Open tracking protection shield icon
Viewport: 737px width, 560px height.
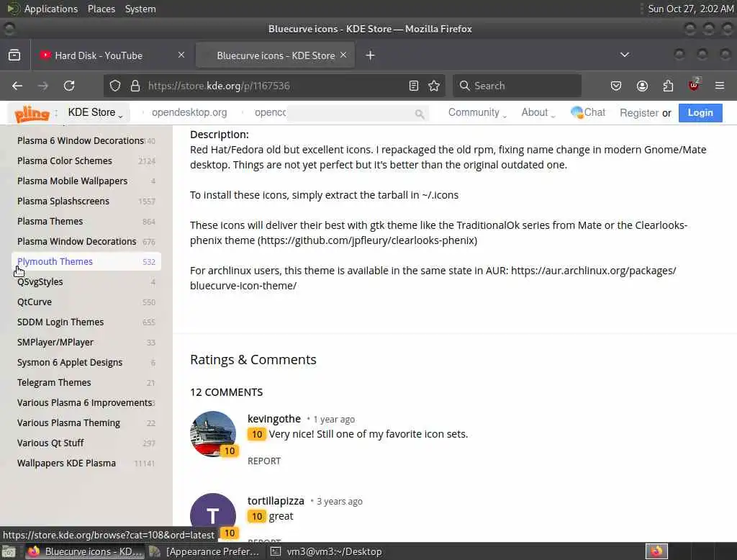pos(115,86)
